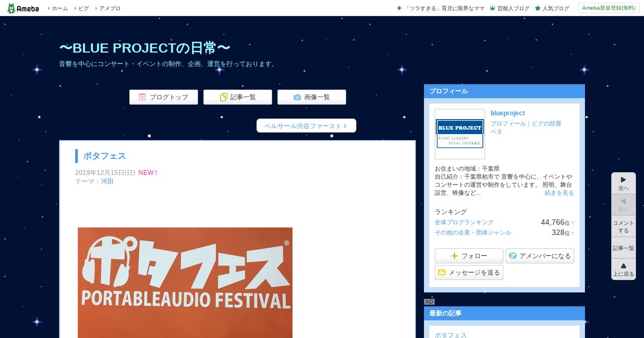Image resolution: width=644 pixels, height=338 pixels.
Task: Click the disabled 前へ floating button
Action: 624,205
